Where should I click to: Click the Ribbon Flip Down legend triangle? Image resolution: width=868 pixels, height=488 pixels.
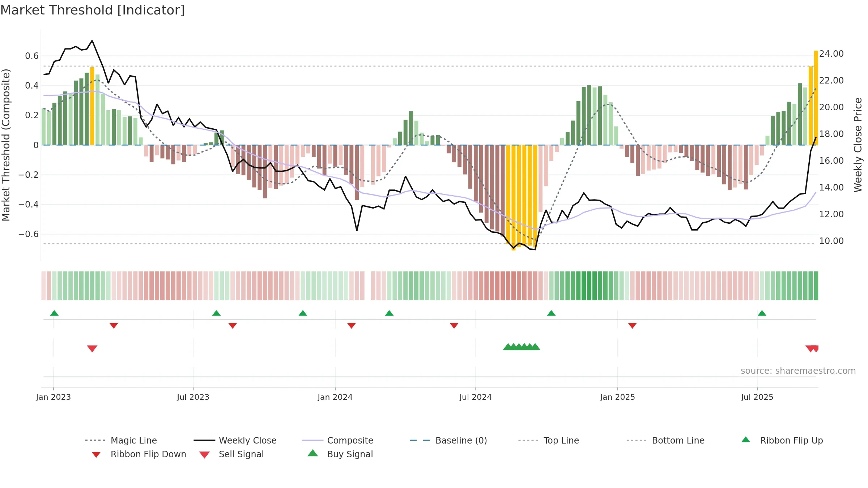[x=96, y=454]
